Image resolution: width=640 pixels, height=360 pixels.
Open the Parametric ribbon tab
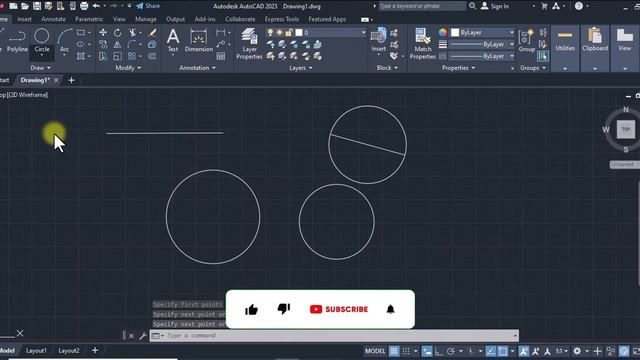coord(89,19)
